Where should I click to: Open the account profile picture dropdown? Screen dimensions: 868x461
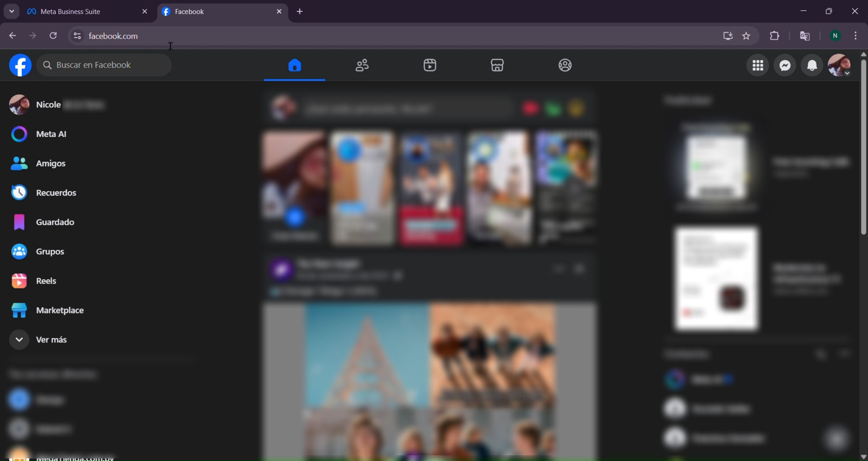839,65
